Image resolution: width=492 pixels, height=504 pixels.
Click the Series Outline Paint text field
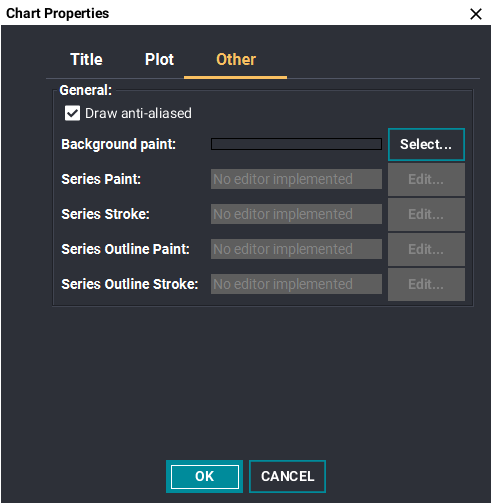296,249
